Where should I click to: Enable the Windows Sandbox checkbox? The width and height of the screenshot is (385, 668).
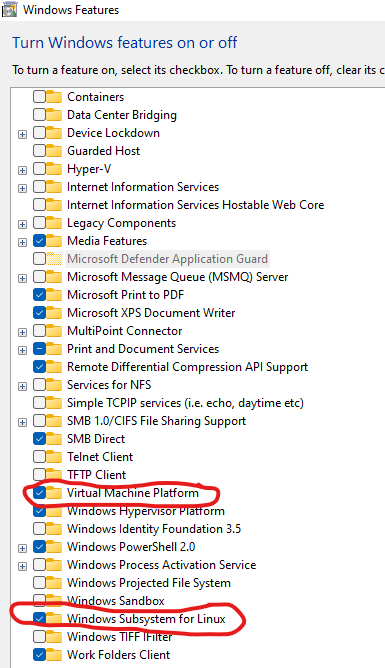pos(39,601)
